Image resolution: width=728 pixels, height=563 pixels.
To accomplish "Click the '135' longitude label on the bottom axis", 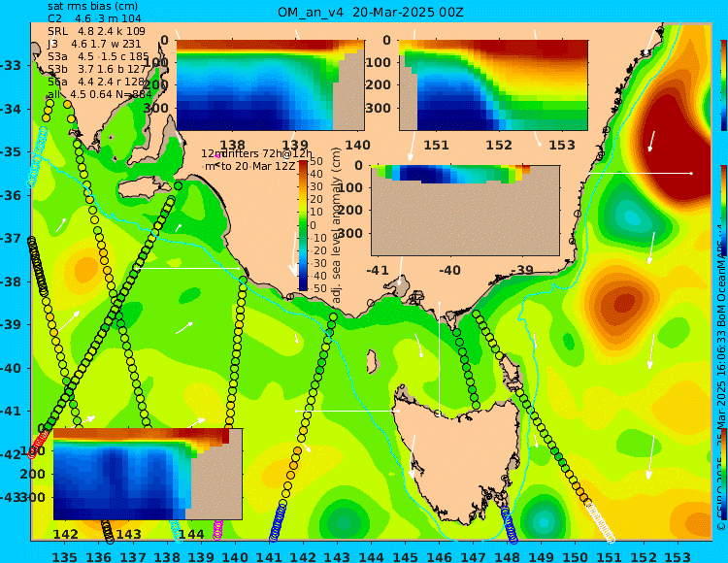I will click(x=64, y=556).
